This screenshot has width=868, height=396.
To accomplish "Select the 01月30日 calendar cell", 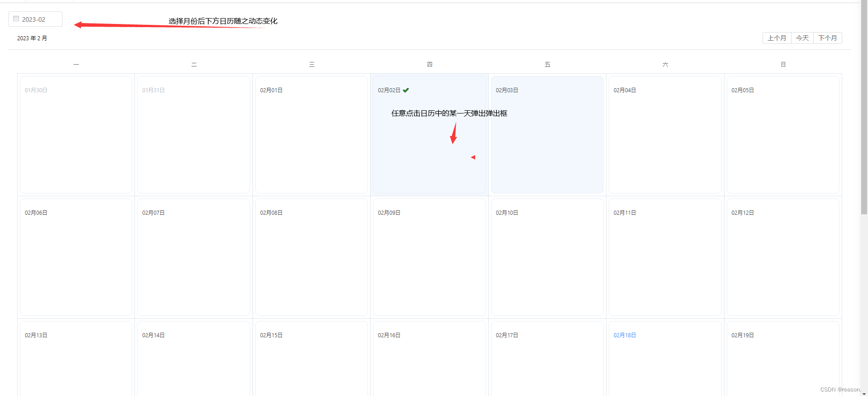I will pos(76,135).
